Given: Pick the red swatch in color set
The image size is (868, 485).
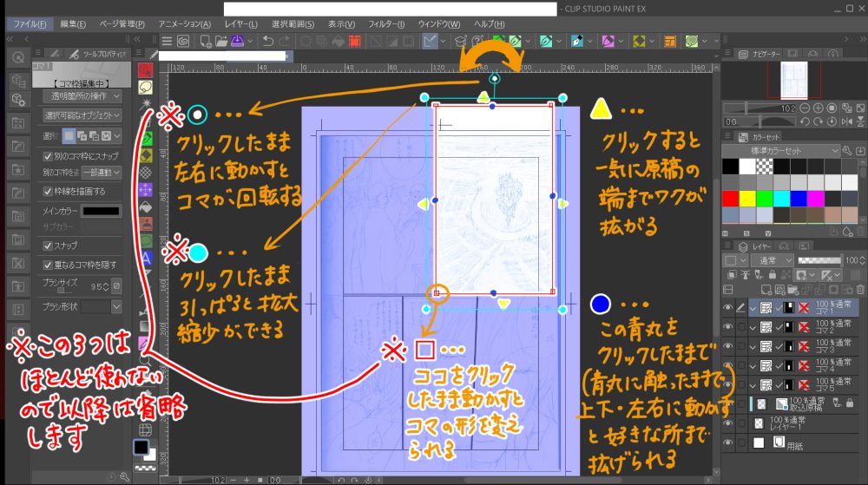Looking at the screenshot, I should point(730,198).
